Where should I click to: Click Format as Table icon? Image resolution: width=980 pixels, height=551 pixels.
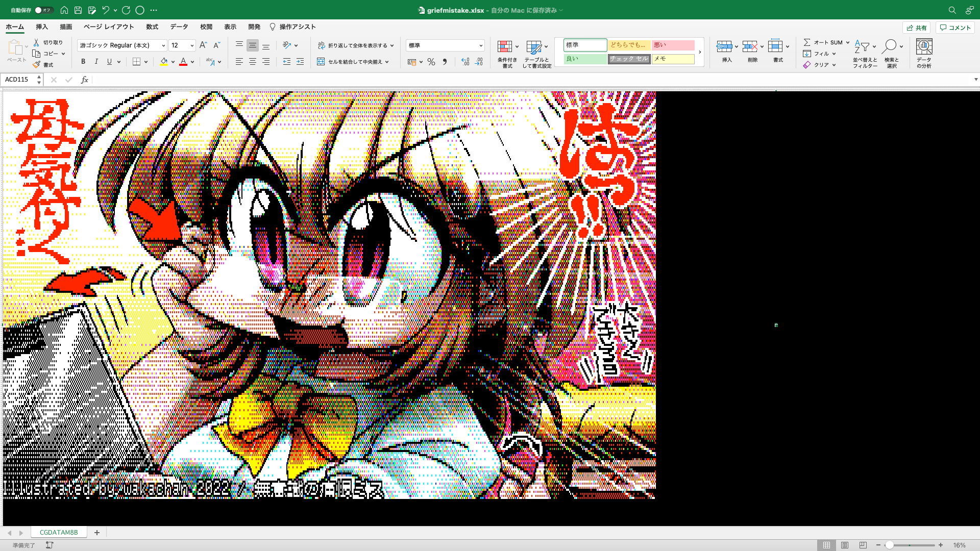pyautogui.click(x=534, y=47)
